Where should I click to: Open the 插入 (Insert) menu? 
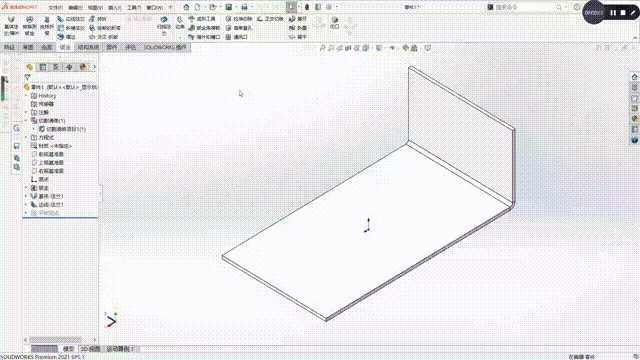point(115,8)
